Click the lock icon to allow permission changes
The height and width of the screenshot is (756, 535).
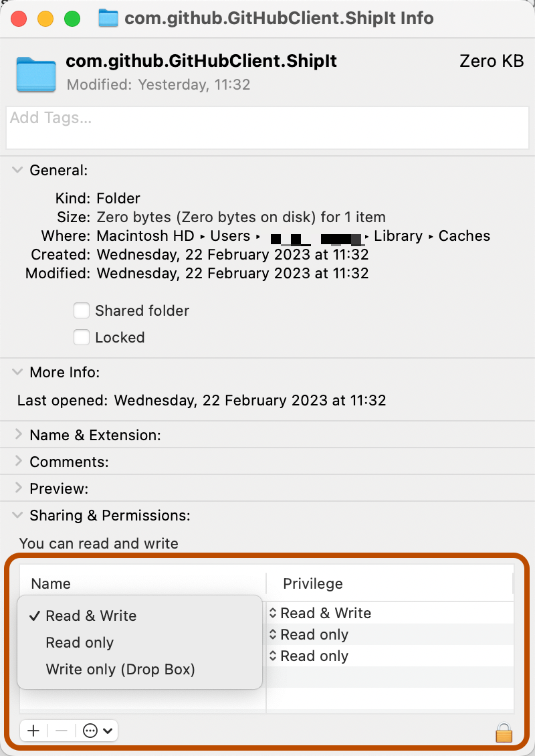coord(504,733)
